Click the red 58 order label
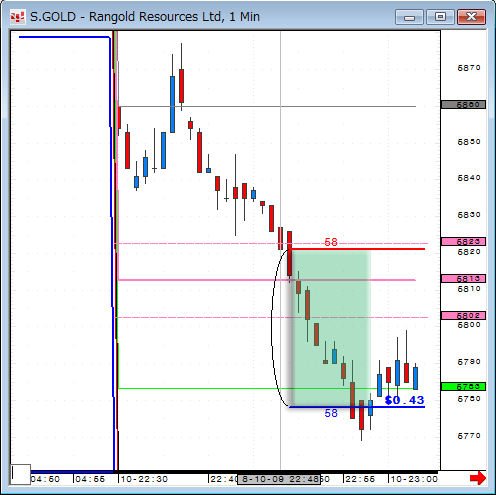This screenshot has height=495, width=496. point(331,242)
